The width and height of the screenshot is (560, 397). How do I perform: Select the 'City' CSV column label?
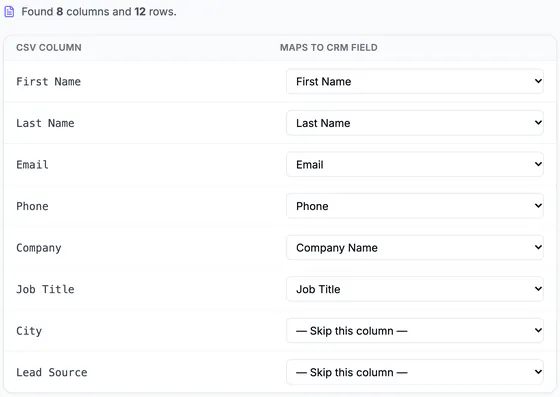point(29,331)
